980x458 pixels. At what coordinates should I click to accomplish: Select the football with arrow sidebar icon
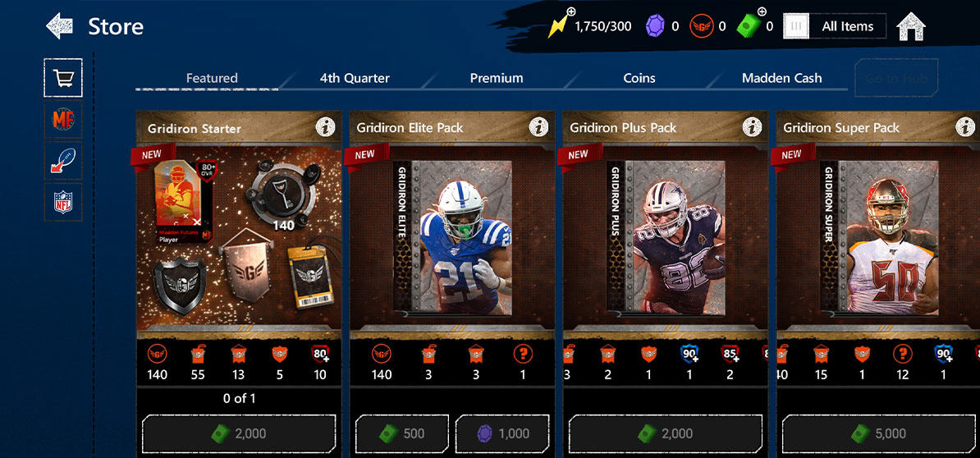pos(63,161)
